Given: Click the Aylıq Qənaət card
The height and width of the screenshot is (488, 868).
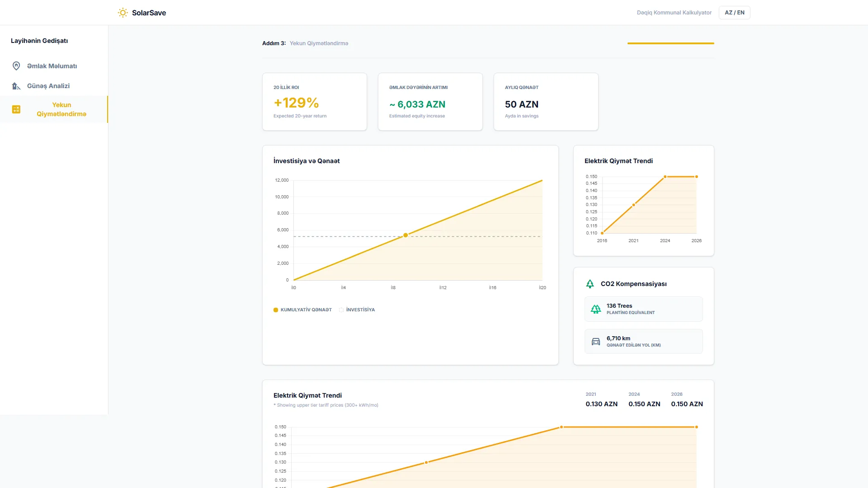Looking at the screenshot, I should click(546, 102).
